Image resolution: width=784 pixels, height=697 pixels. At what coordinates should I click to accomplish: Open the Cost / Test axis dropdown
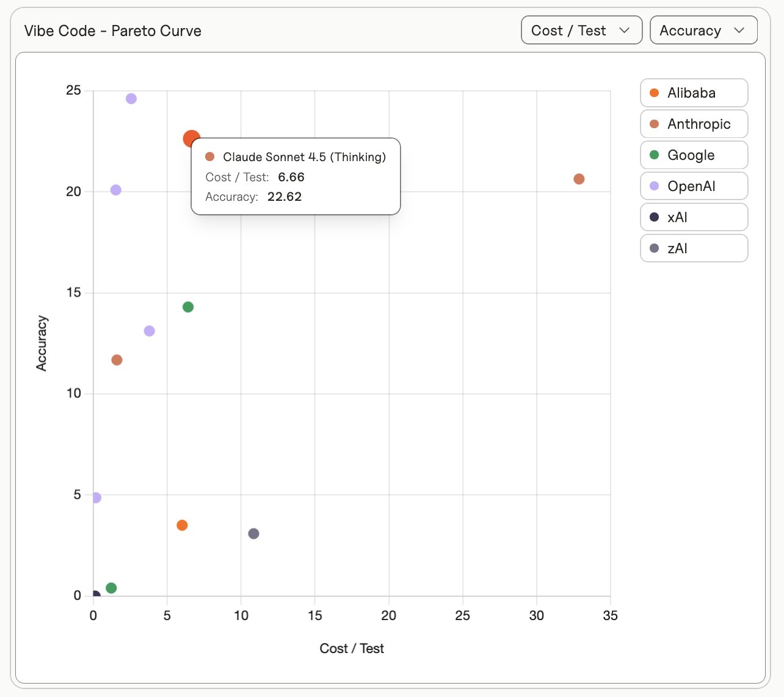coord(581,31)
